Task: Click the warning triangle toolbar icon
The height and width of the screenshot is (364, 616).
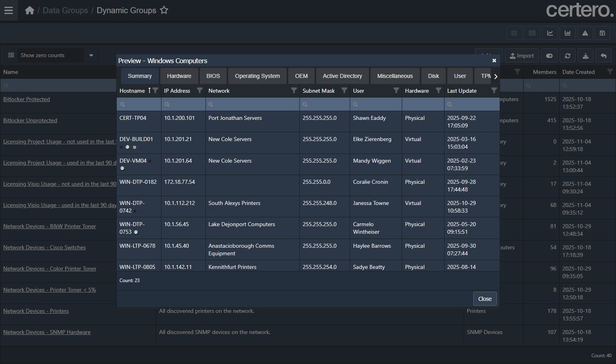Action: pyautogui.click(x=585, y=33)
